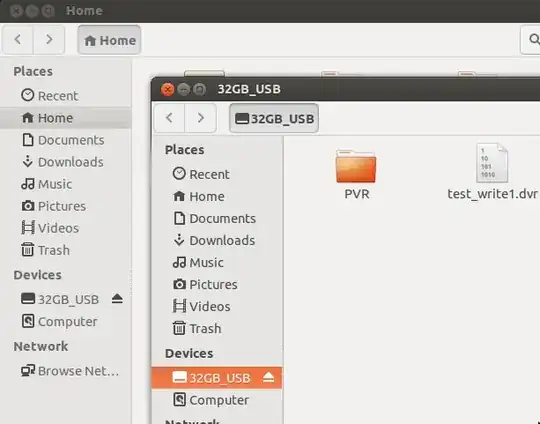Click the search icon in Home window toolbar
The width and height of the screenshot is (540, 424).
(533, 40)
